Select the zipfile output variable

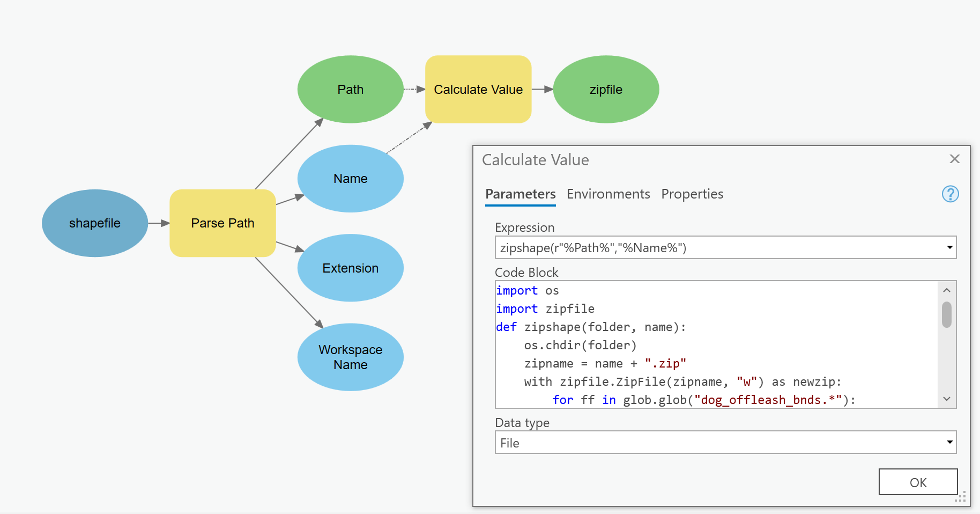(x=606, y=89)
